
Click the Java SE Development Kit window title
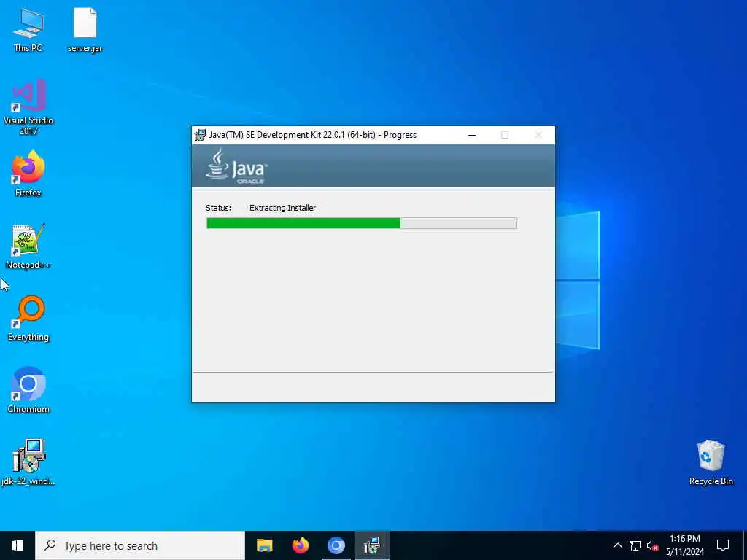tap(312, 135)
